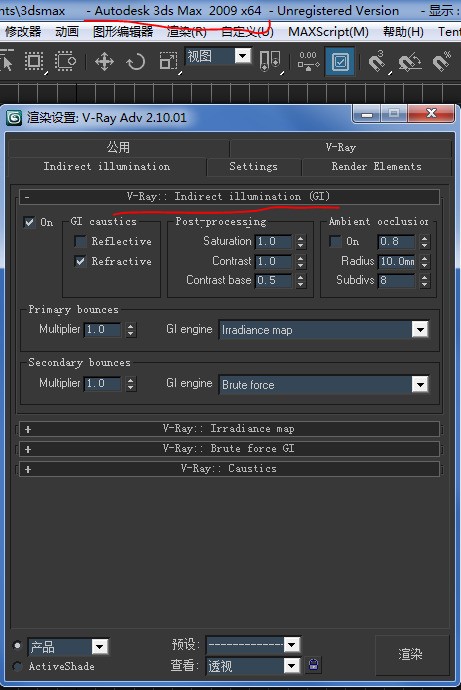Open the MAXScript(M) menu
Screen dimensions: 461x690
pos(328,32)
